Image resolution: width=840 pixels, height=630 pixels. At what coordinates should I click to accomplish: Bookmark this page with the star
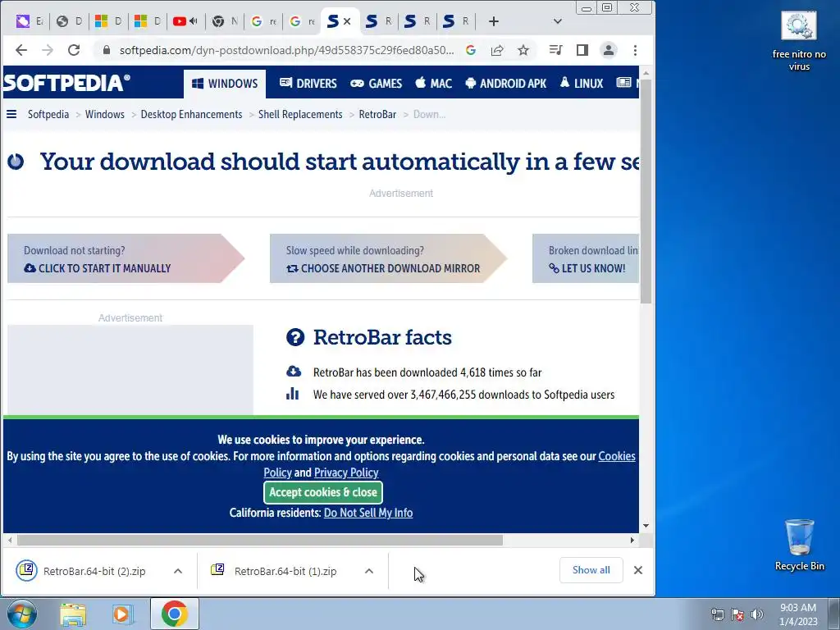[x=523, y=50]
